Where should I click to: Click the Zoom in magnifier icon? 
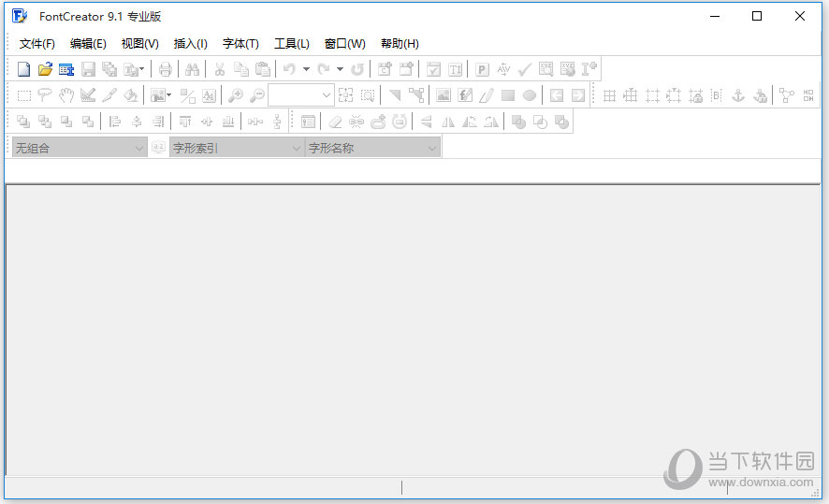235,95
